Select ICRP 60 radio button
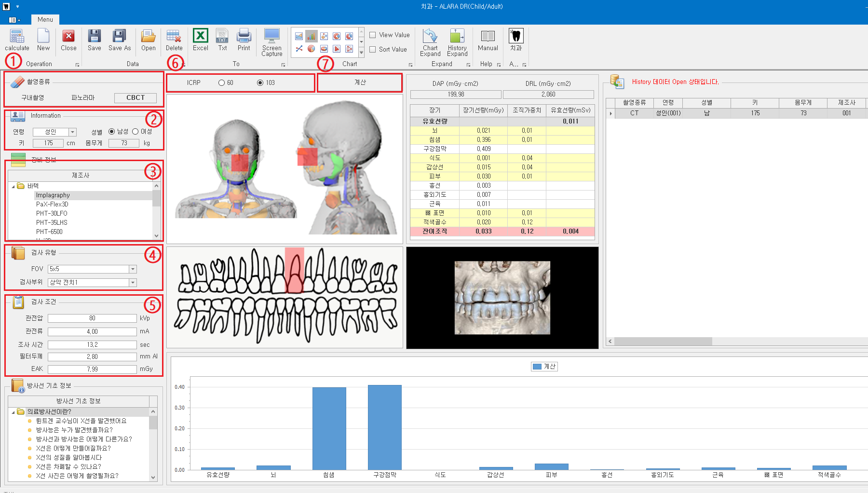The image size is (868, 493). [222, 83]
